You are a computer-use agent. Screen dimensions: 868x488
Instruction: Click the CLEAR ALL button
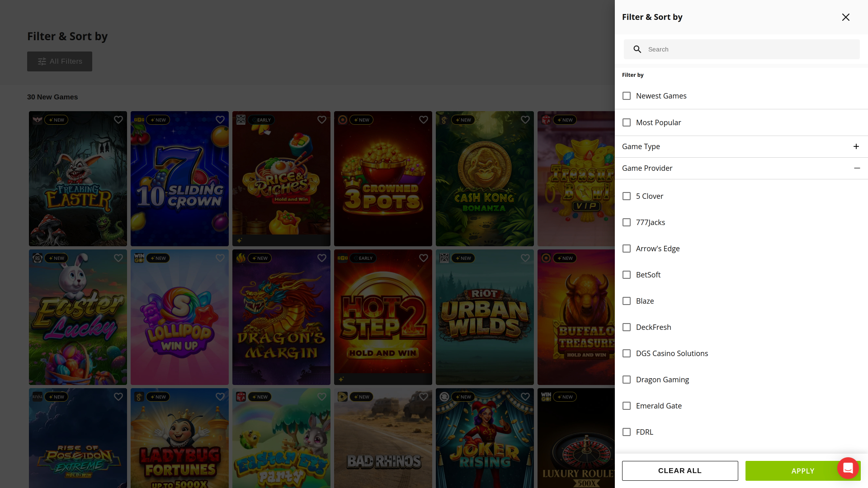(680, 471)
